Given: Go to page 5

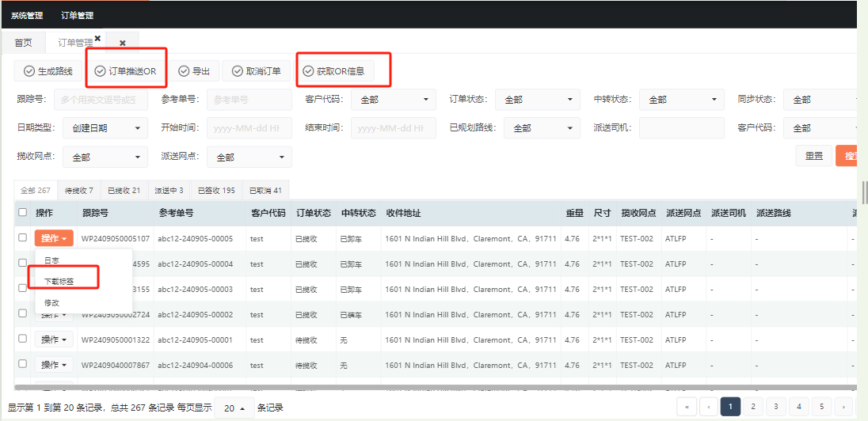Looking at the screenshot, I should (x=821, y=407).
